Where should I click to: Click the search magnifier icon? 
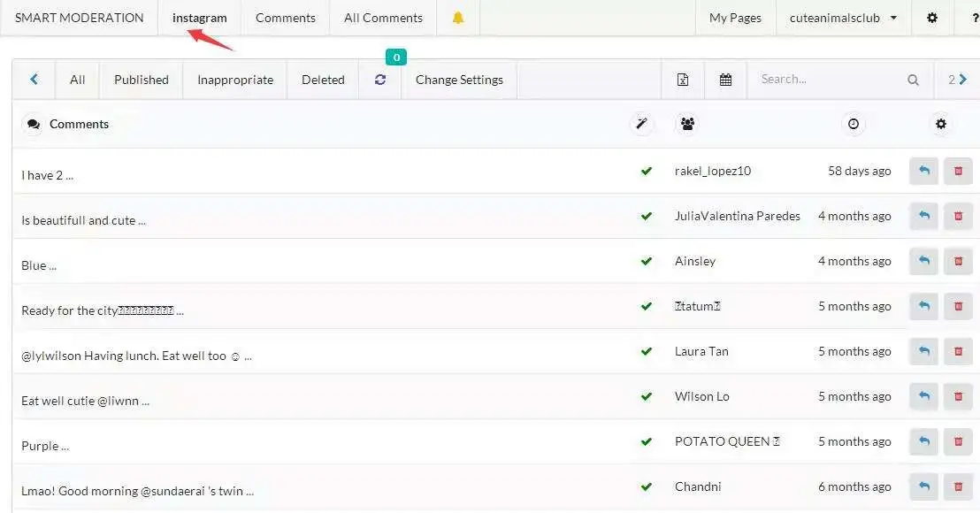click(913, 80)
